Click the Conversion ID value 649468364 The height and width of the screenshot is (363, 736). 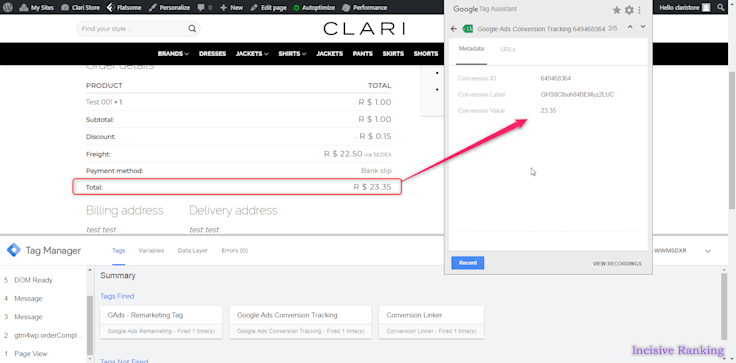(556, 78)
